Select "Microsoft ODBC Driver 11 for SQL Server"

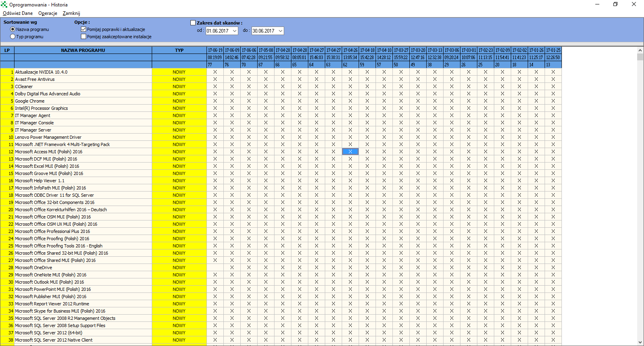coord(54,195)
